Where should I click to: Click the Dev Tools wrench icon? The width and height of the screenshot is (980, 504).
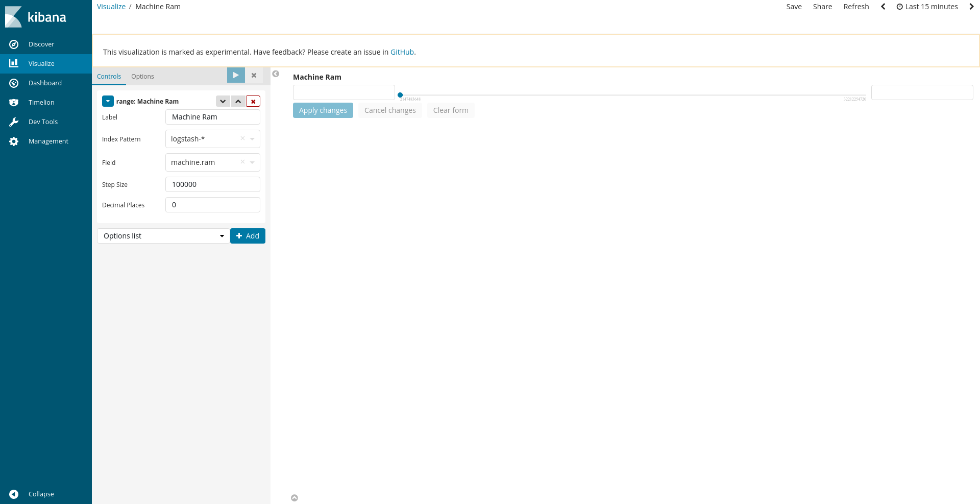[x=14, y=122]
